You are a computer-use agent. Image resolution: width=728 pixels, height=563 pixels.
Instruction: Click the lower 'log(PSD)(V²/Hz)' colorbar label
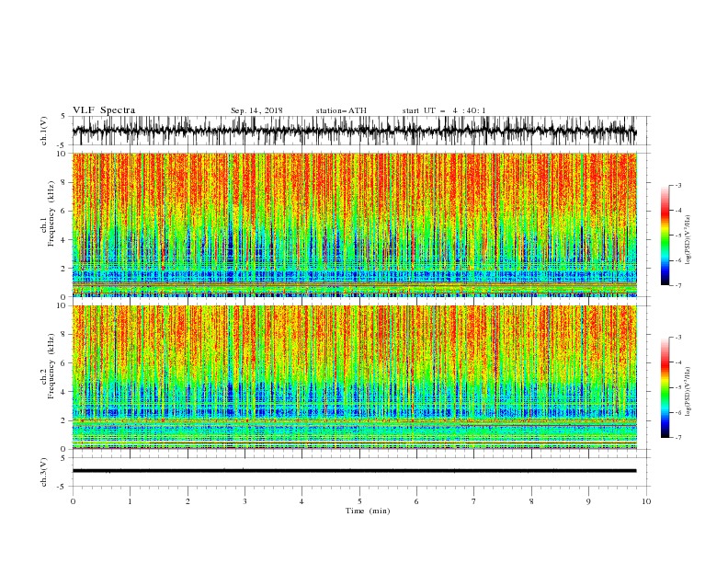pyautogui.click(x=688, y=391)
